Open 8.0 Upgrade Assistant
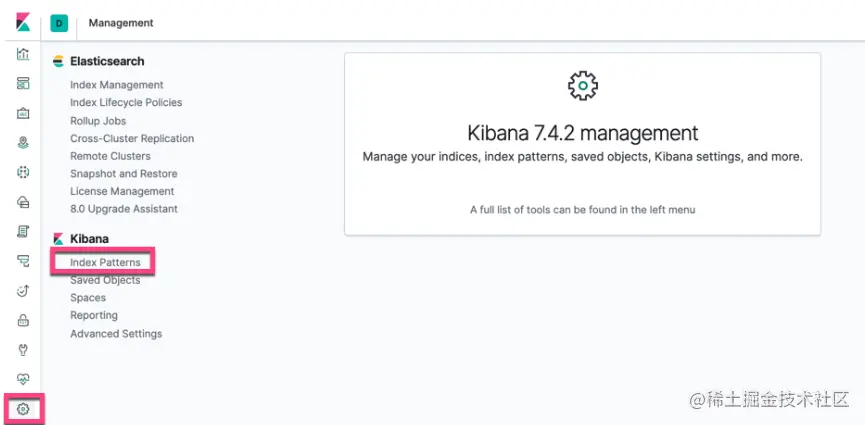865x425 pixels. click(124, 209)
